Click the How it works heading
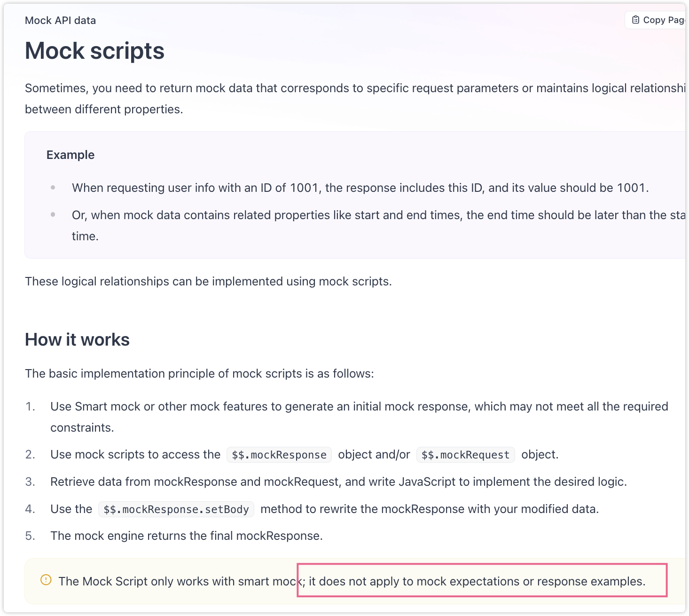 (x=77, y=340)
